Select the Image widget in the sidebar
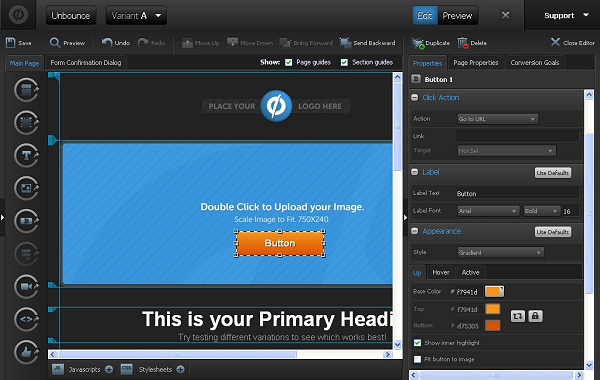Viewport: 600px width, 380px height. (26, 188)
